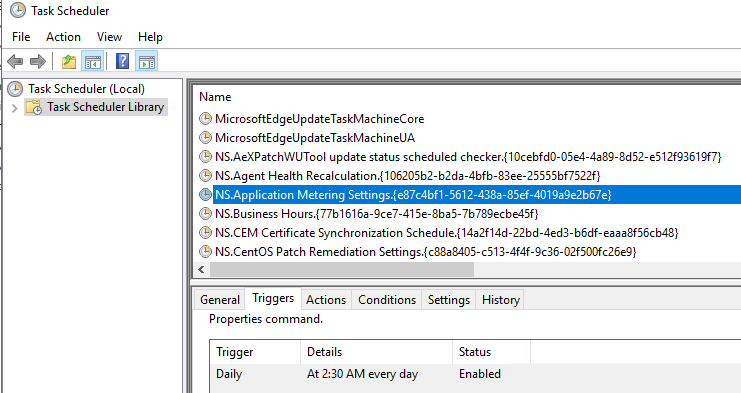Select the Daily trigger row
The height and width of the screenshot is (393, 741).
(x=475, y=374)
